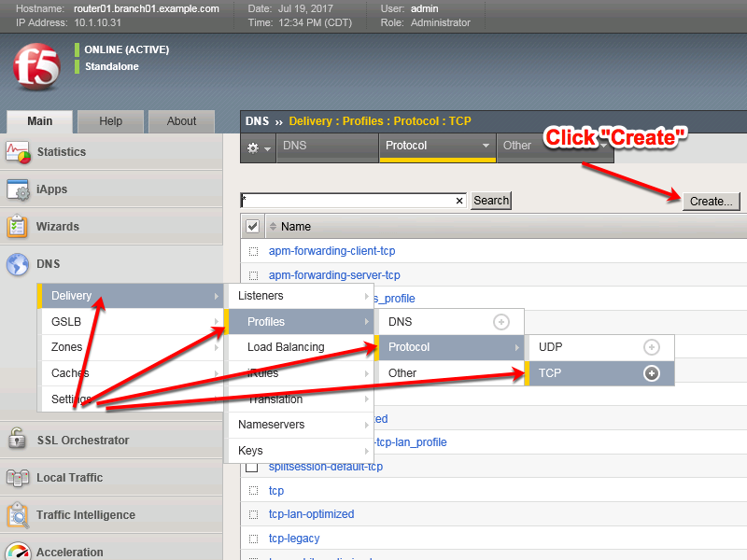Expand the Nameservers submenu arrow
This screenshot has height=560, width=747.
pos(366,425)
